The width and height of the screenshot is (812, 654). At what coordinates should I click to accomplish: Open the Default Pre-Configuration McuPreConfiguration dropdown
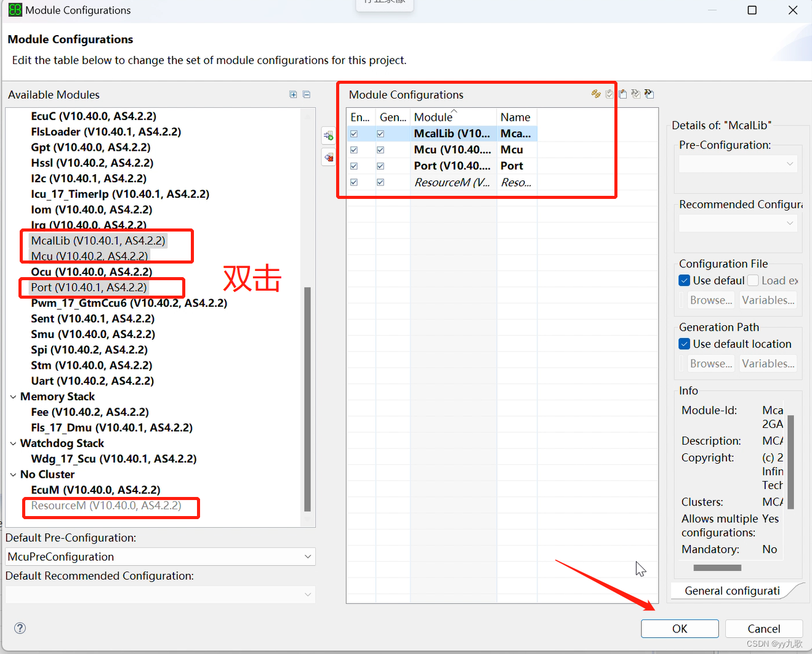click(160, 557)
